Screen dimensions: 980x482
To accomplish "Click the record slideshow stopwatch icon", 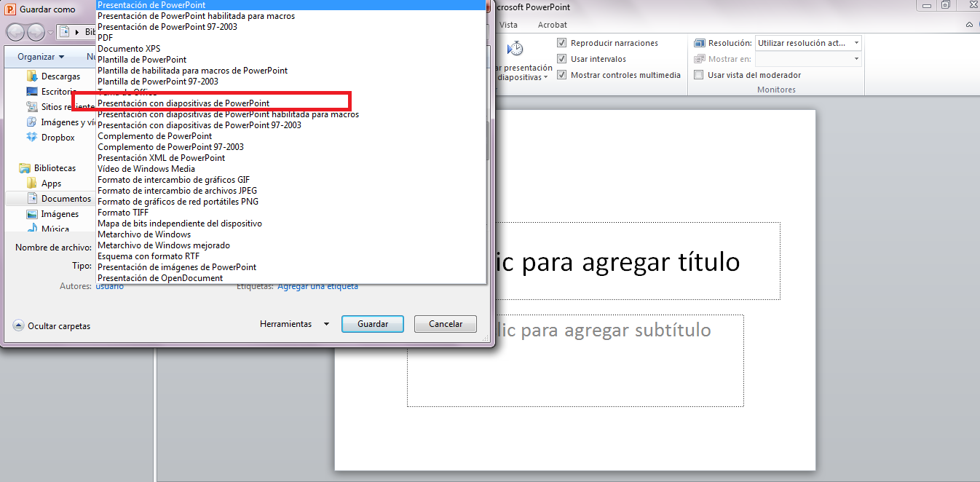I will click(515, 49).
